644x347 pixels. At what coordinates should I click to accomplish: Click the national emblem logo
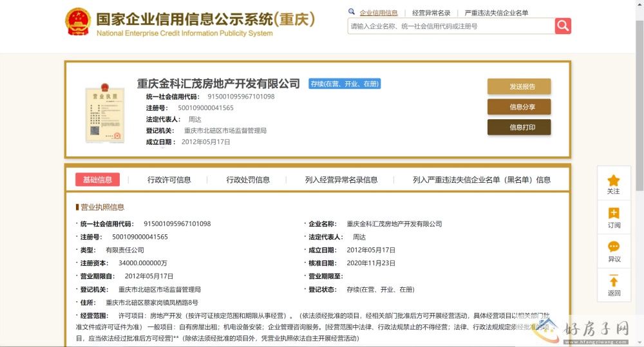(x=78, y=22)
